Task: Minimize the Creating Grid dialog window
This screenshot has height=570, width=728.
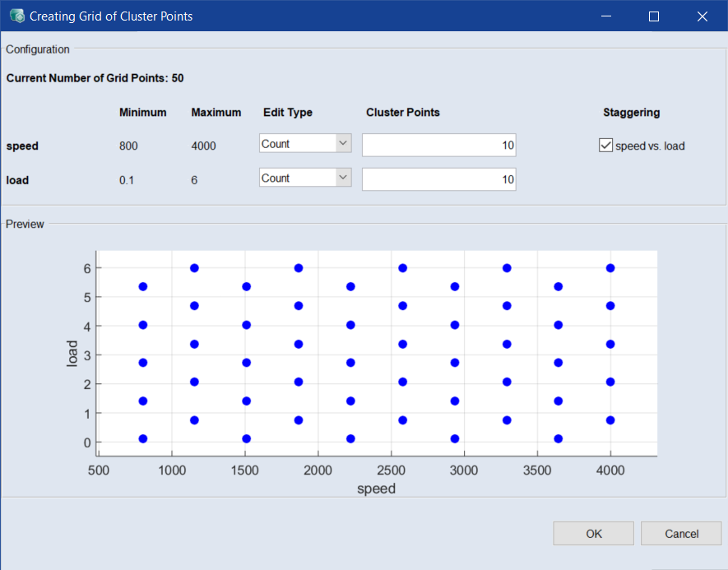Action: pyautogui.click(x=606, y=16)
